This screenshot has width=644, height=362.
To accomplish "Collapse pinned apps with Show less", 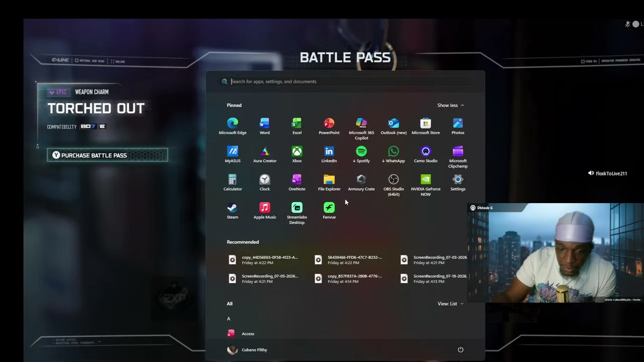I will (x=450, y=105).
